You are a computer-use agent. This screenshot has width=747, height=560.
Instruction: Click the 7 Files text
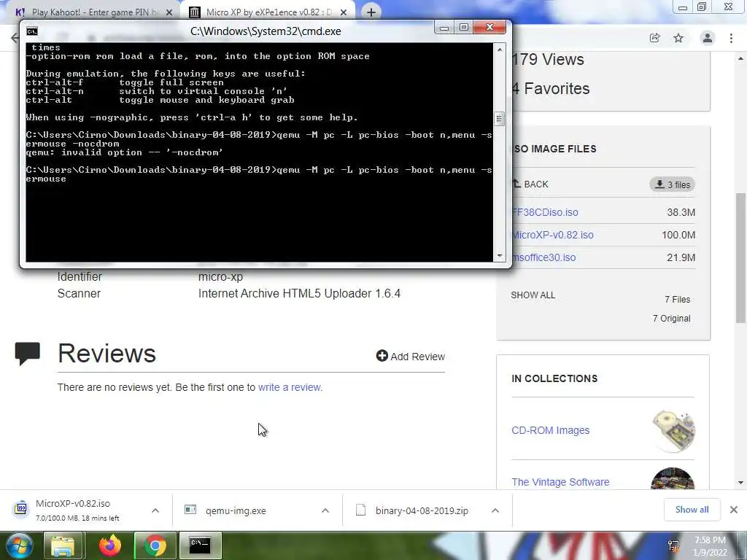(678, 300)
